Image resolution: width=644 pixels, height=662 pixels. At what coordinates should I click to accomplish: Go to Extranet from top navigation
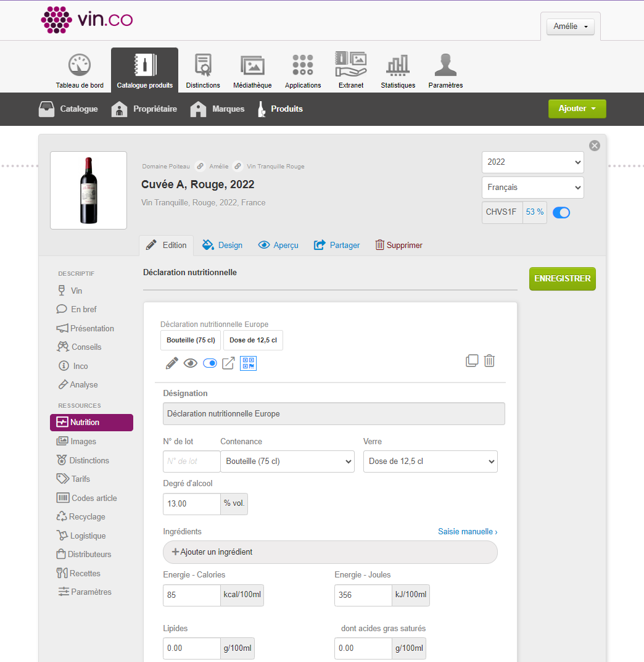pos(350,71)
